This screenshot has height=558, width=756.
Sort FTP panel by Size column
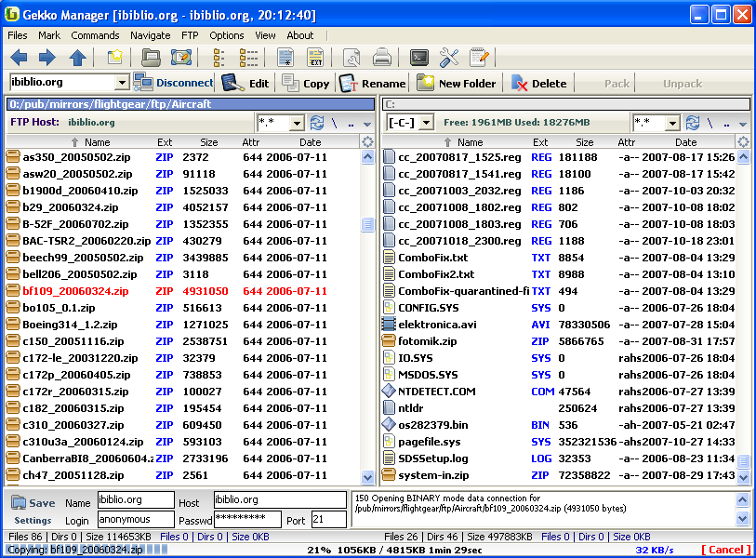pos(209,142)
